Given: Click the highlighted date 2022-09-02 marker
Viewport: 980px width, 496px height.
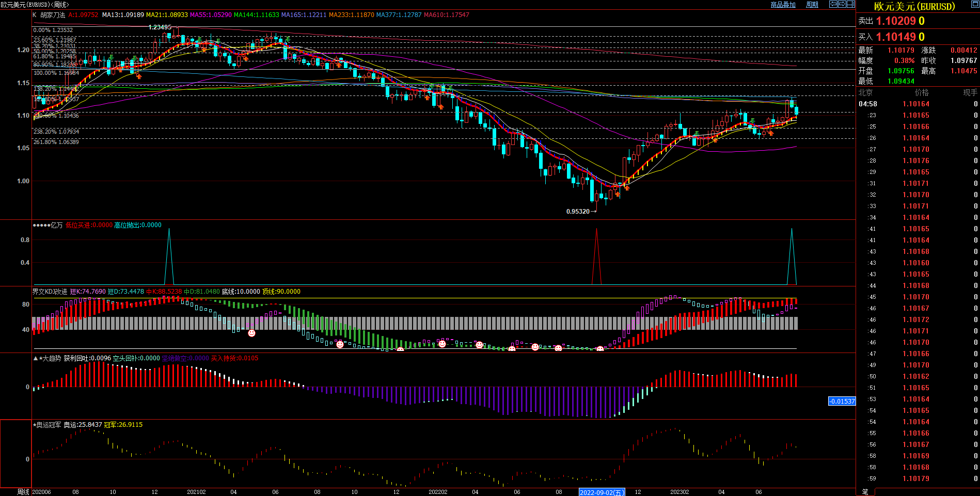Looking at the screenshot, I should (x=602, y=492).
